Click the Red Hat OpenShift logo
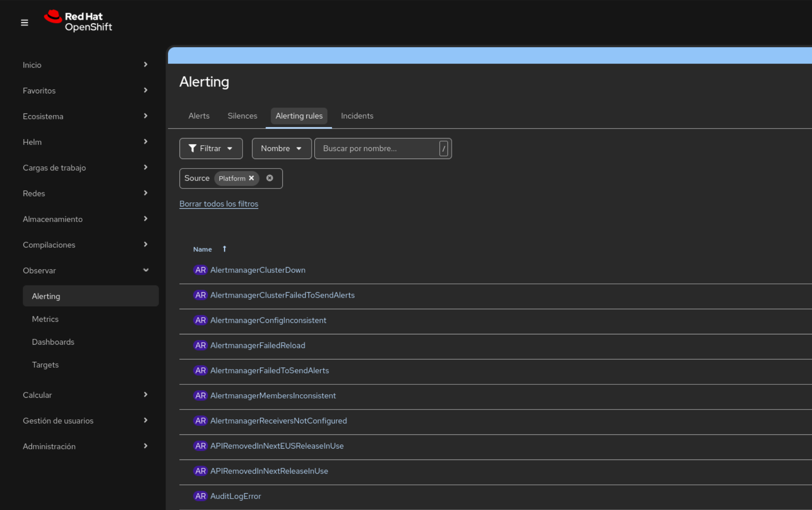Viewport: 812px width, 510px height. point(78,21)
